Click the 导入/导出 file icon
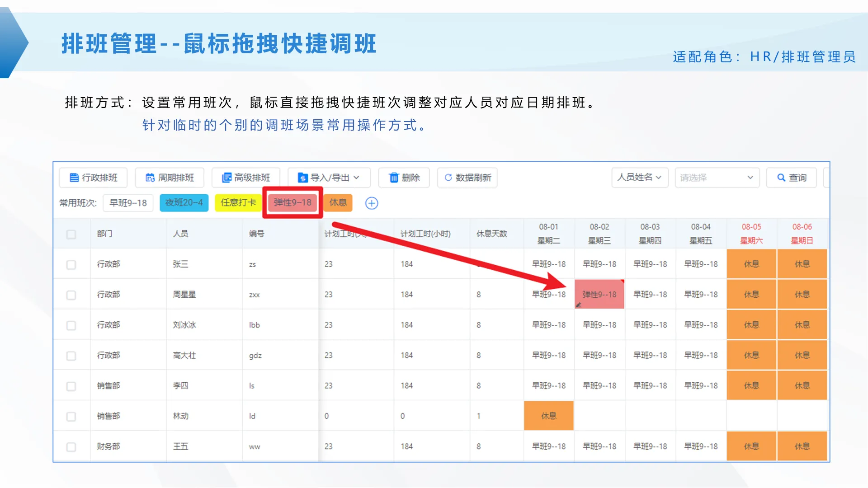 (302, 178)
